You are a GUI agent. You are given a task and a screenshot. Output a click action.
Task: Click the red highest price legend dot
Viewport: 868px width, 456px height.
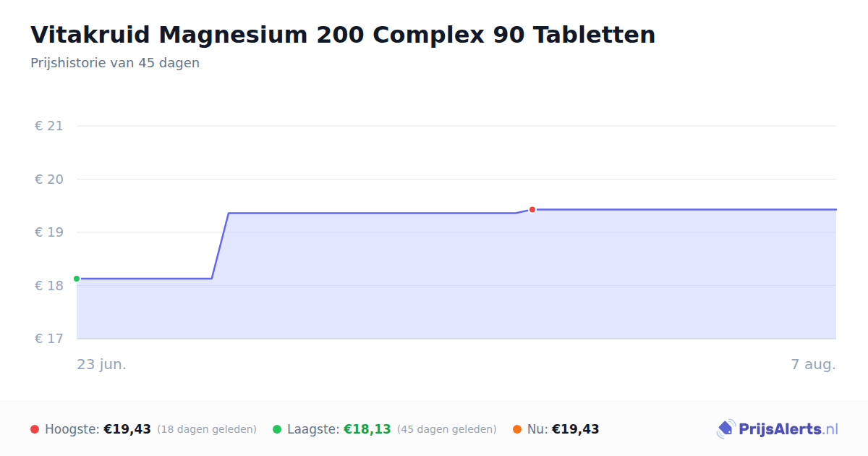pos(35,429)
